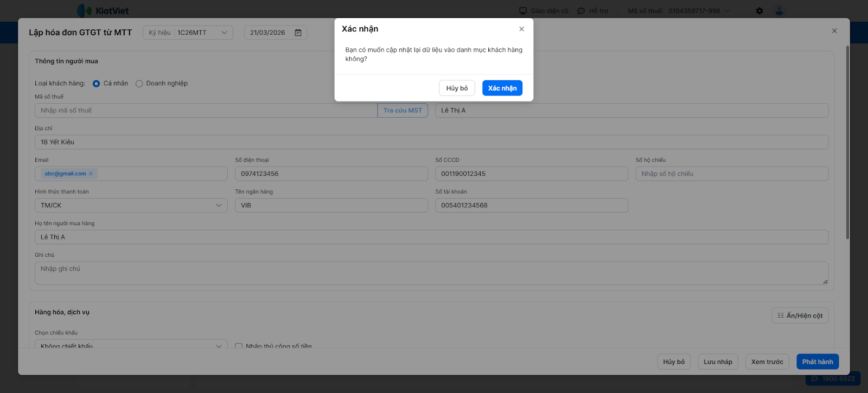868x393 pixels.
Task: Confirm with the Xác nhận button
Action: 502,88
